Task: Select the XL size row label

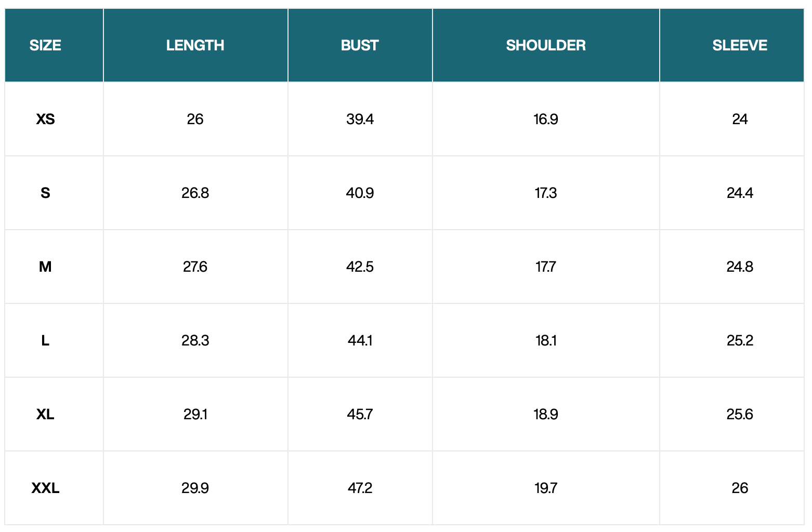Action: [45, 414]
